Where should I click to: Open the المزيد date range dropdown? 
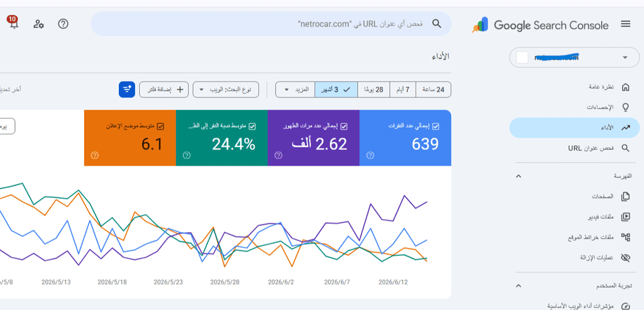point(295,89)
